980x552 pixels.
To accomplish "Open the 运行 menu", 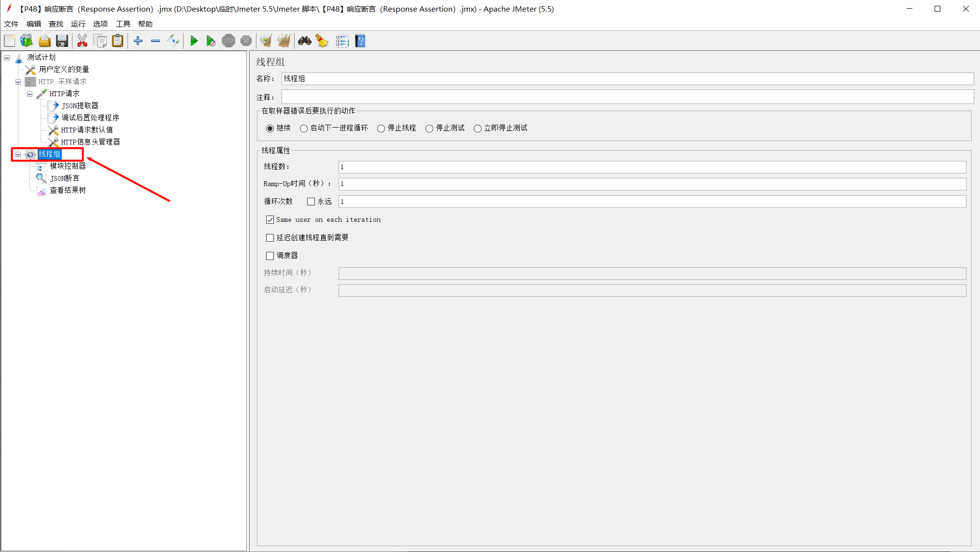I will pyautogui.click(x=78, y=24).
